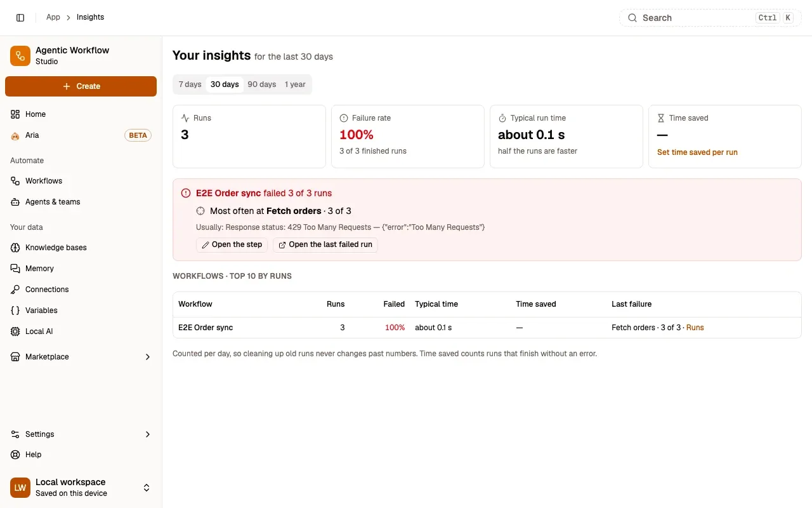The height and width of the screenshot is (508, 812).
Task: Click the Typical time column header
Action: point(436,304)
